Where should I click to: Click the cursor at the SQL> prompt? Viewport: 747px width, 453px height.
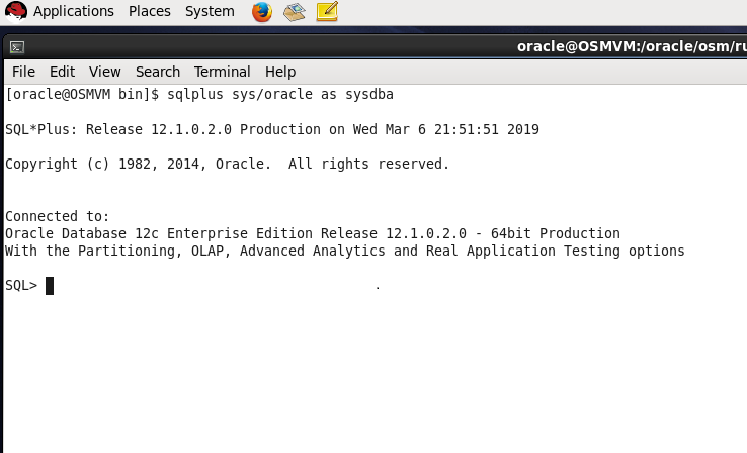(x=50, y=286)
